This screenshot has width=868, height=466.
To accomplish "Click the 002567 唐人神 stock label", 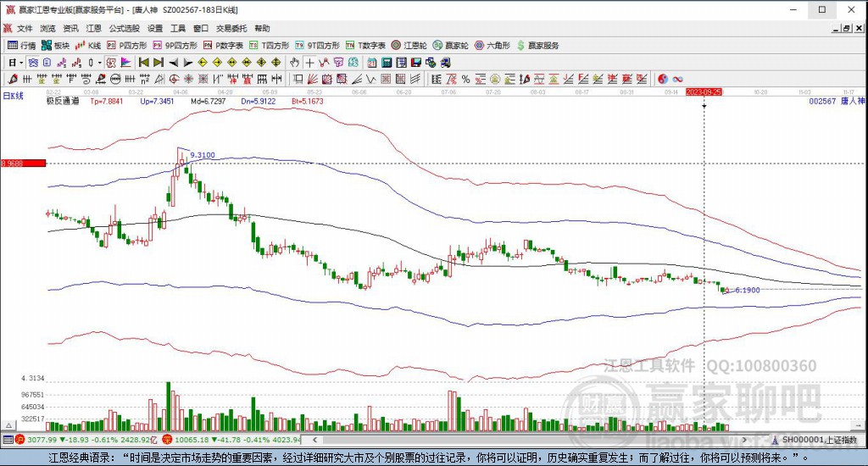I will [837, 102].
